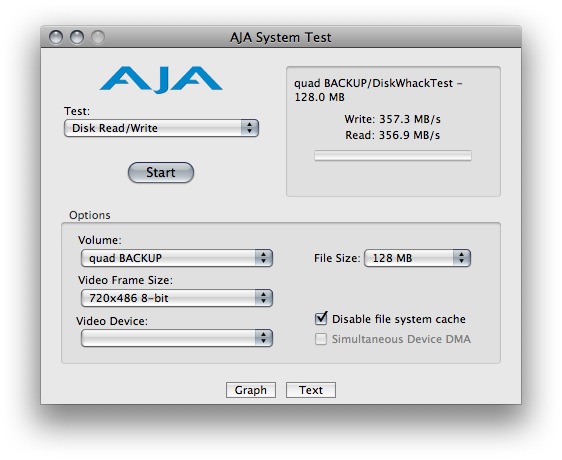Click the test progress bar

[393, 156]
